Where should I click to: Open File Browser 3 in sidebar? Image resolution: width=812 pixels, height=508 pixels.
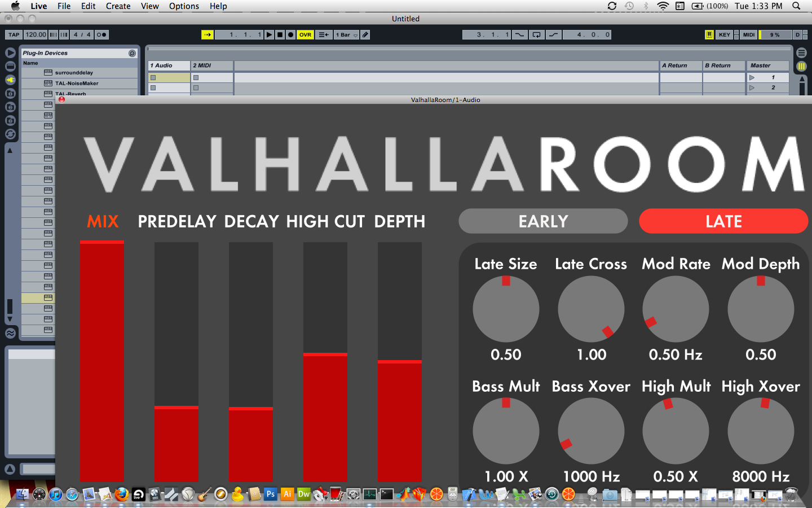tap(10, 120)
